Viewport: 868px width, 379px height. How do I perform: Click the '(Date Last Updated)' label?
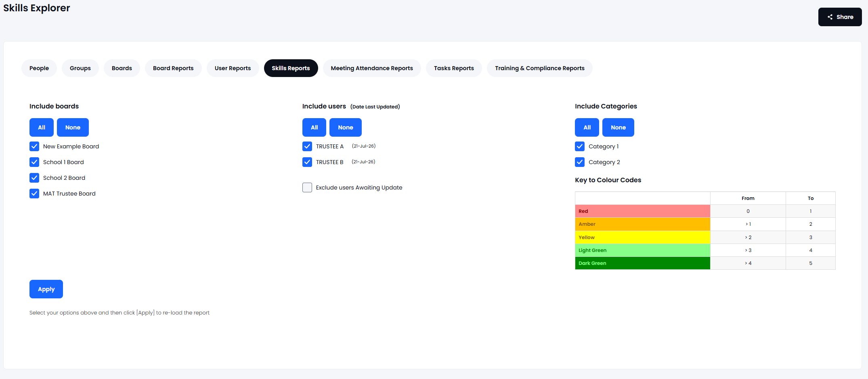click(x=375, y=107)
